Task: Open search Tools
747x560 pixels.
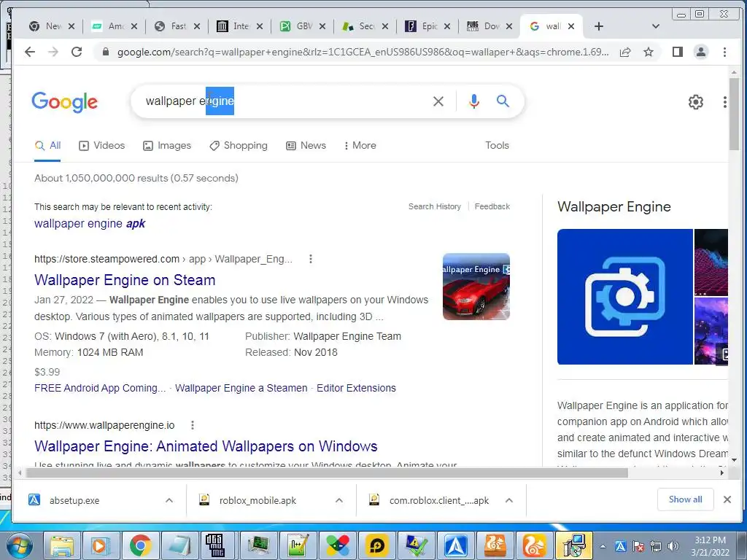Action: click(497, 145)
